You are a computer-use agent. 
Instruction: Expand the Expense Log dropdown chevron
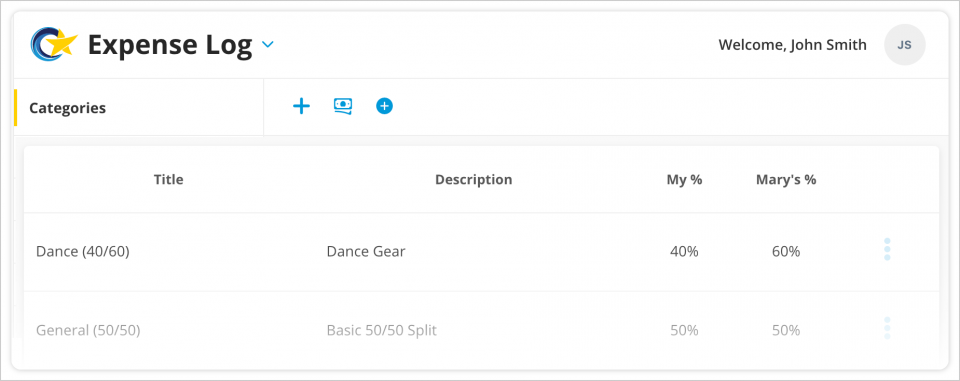tap(268, 45)
